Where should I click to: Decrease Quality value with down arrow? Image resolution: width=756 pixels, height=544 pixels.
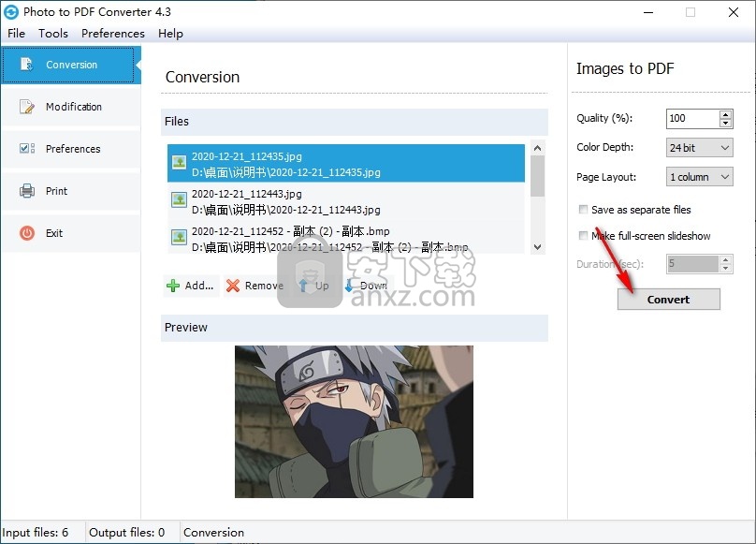pyautogui.click(x=726, y=123)
